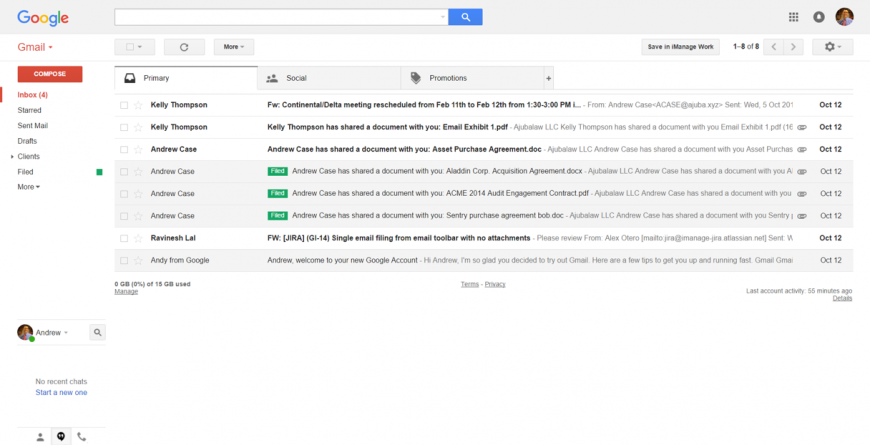This screenshot has height=445, width=870.
Task: Open Inbox (4) in sidebar
Action: pos(32,95)
